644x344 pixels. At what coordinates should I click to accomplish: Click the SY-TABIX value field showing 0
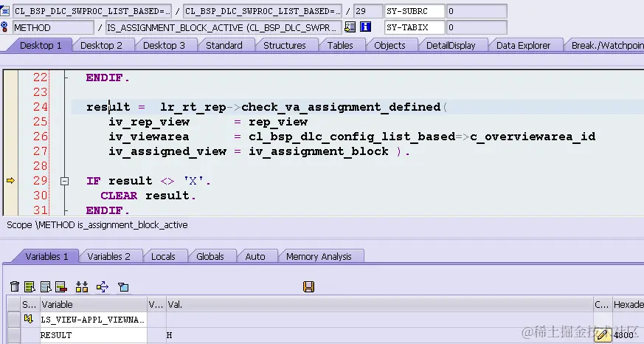pos(477,27)
